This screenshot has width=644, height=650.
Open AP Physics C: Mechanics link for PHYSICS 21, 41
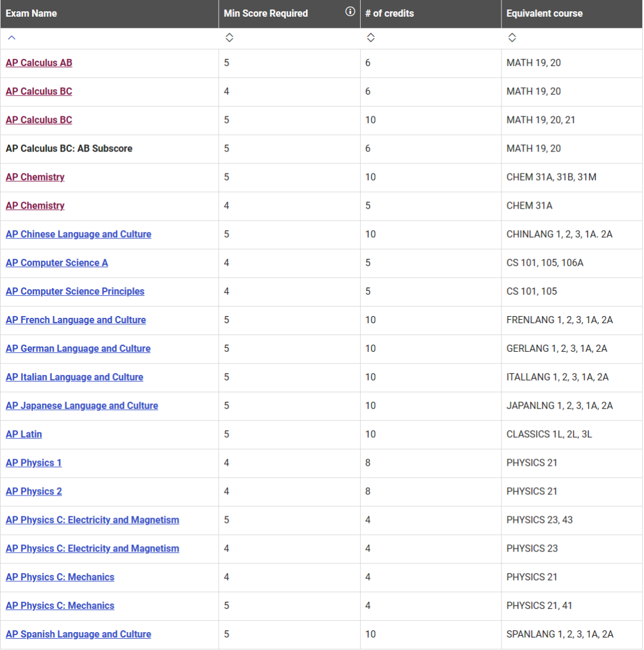(60, 606)
